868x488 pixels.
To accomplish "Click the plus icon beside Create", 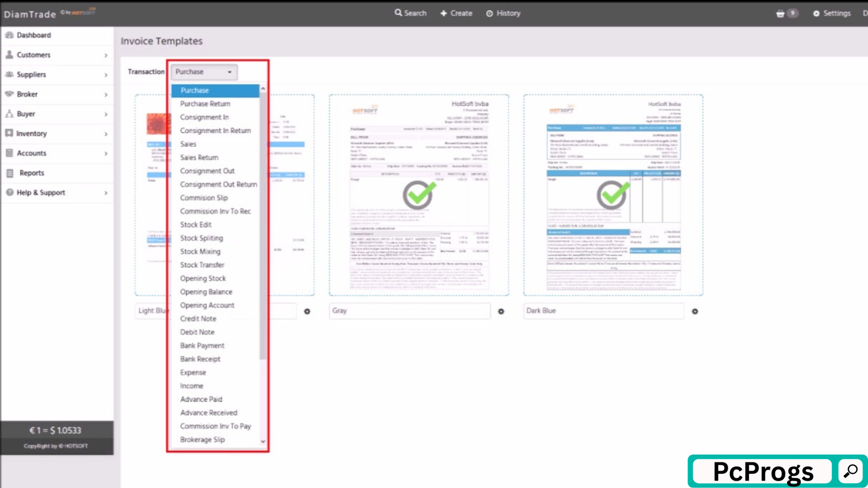I will tap(443, 13).
